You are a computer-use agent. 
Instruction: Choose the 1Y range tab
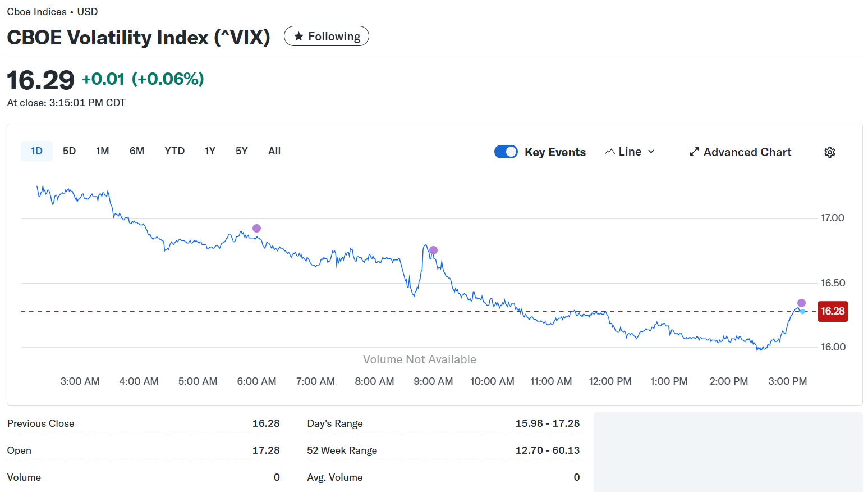pos(210,151)
